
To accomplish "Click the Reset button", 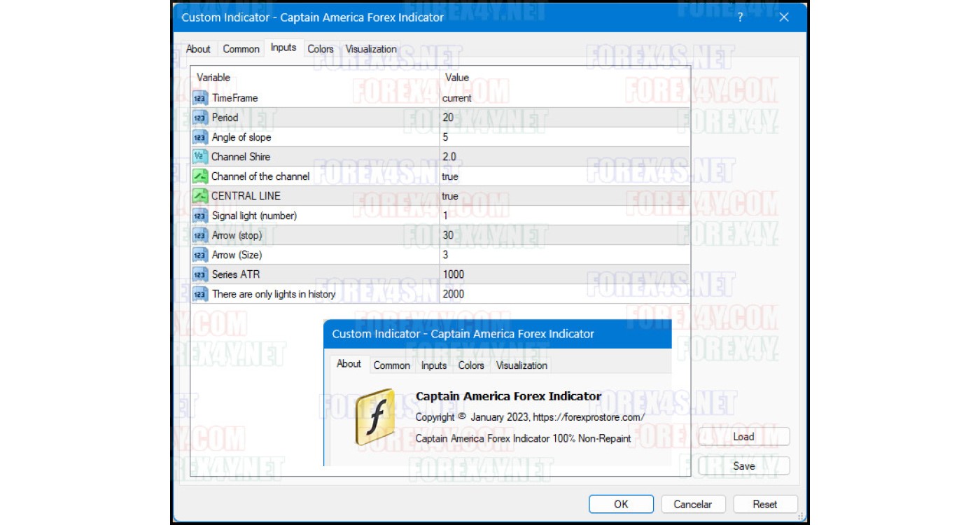I will coord(764,504).
